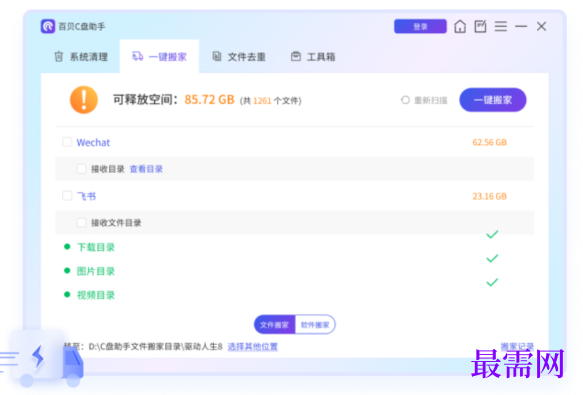The height and width of the screenshot is (395, 583).
Task: Select the 一键搬家 tab
Action: coord(159,57)
